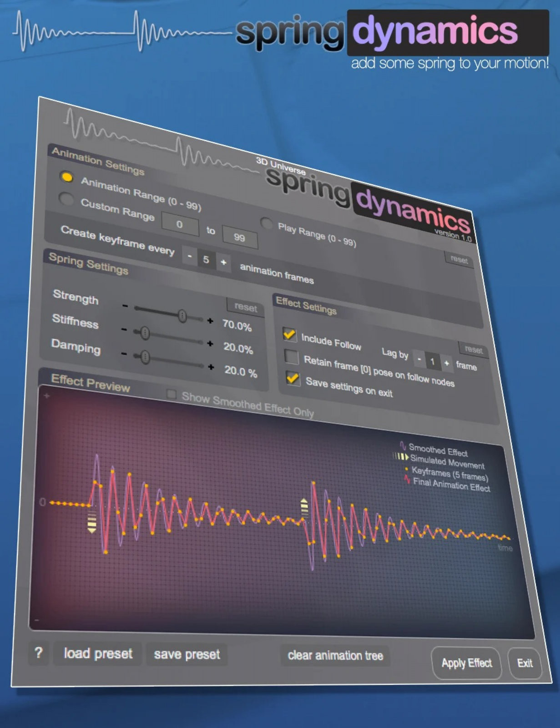Click the Spring Settings section header
The height and width of the screenshot is (728, 560).
[x=88, y=263]
